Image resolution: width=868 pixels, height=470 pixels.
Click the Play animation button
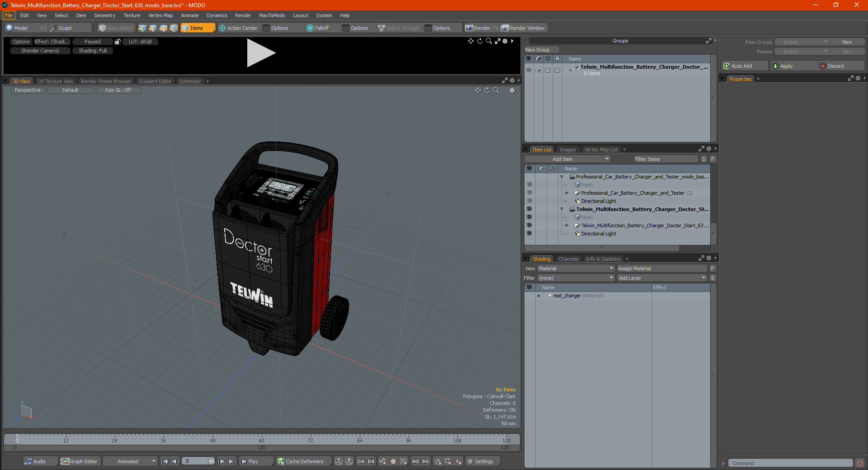click(x=256, y=461)
